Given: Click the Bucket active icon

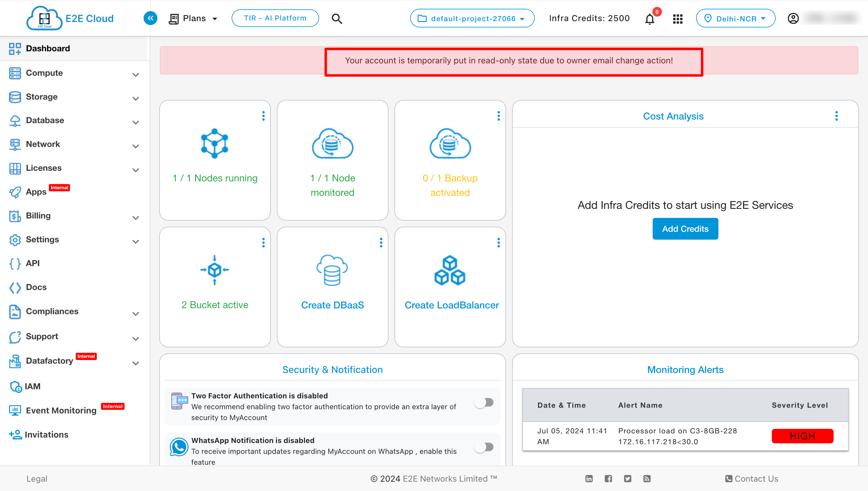Looking at the screenshot, I should [215, 270].
